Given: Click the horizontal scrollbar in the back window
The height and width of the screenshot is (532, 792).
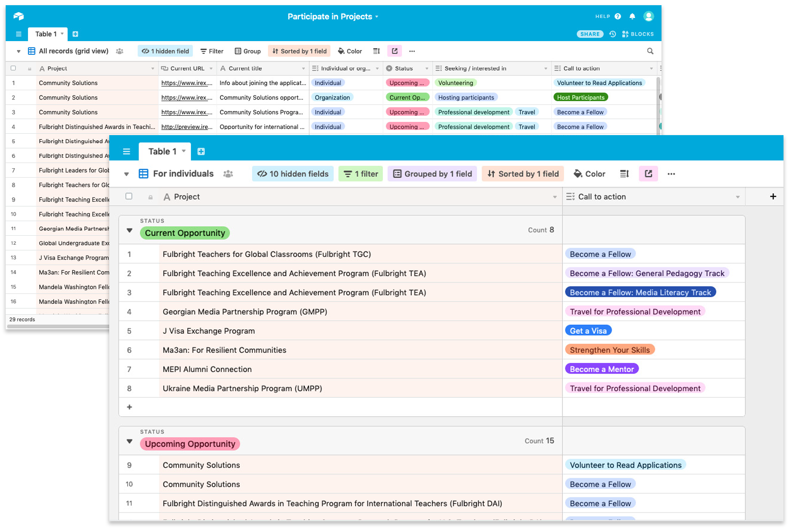Looking at the screenshot, I should click(59, 326).
